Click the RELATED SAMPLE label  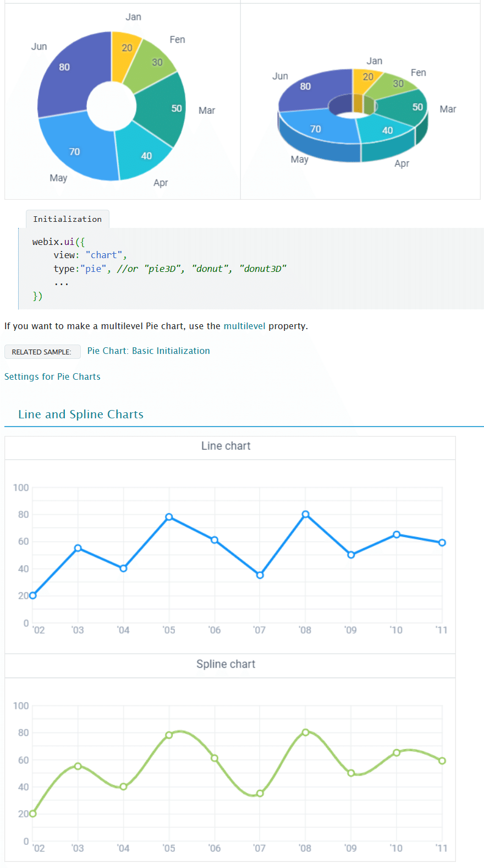42,352
